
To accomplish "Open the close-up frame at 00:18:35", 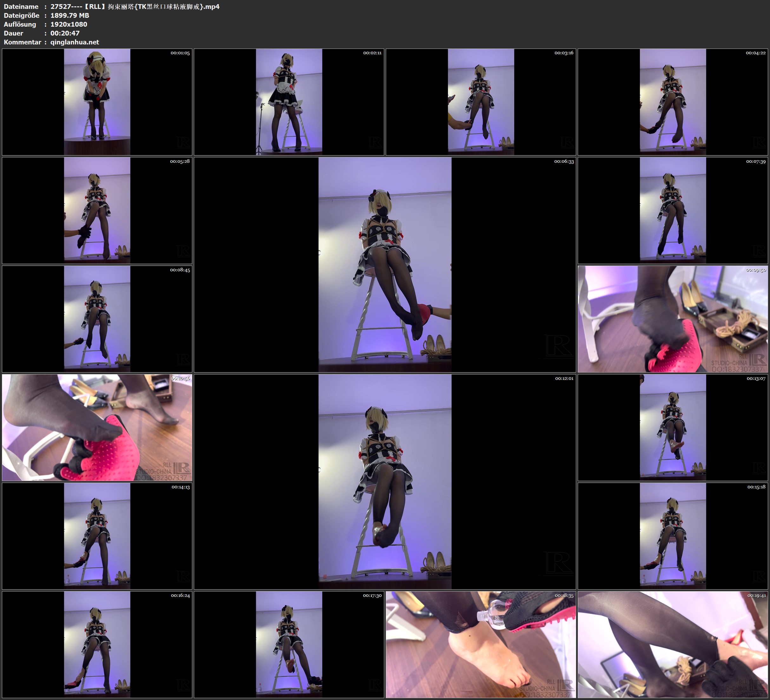I will coord(481,644).
